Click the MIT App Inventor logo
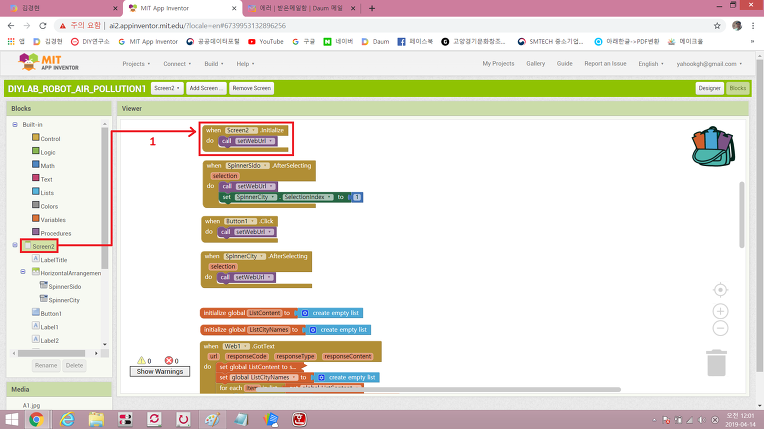The height and width of the screenshot is (429, 764). tap(48, 62)
